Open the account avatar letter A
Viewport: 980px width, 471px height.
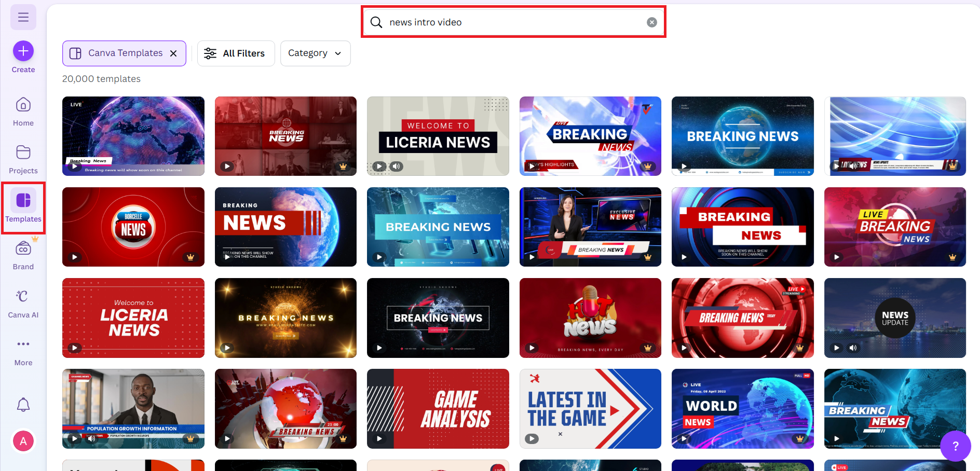[23, 441]
